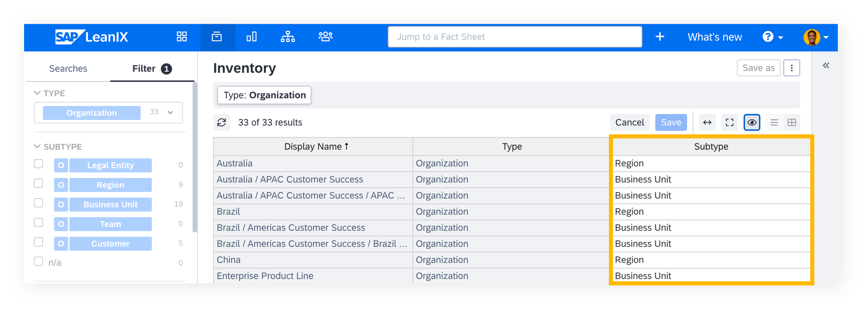Click the Subtype column header
Image resolution: width=868 pixels, height=314 pixels.
[x=711, y=146]
